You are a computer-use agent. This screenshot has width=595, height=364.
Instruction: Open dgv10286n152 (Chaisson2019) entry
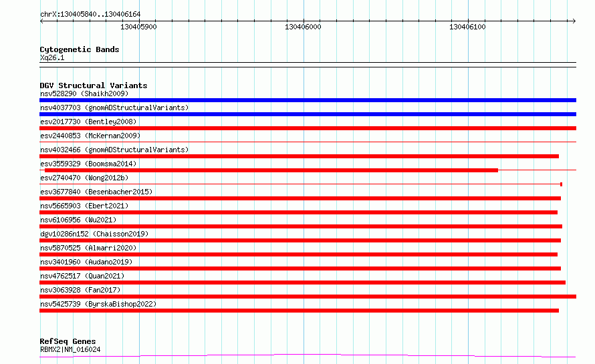point(94,234)
